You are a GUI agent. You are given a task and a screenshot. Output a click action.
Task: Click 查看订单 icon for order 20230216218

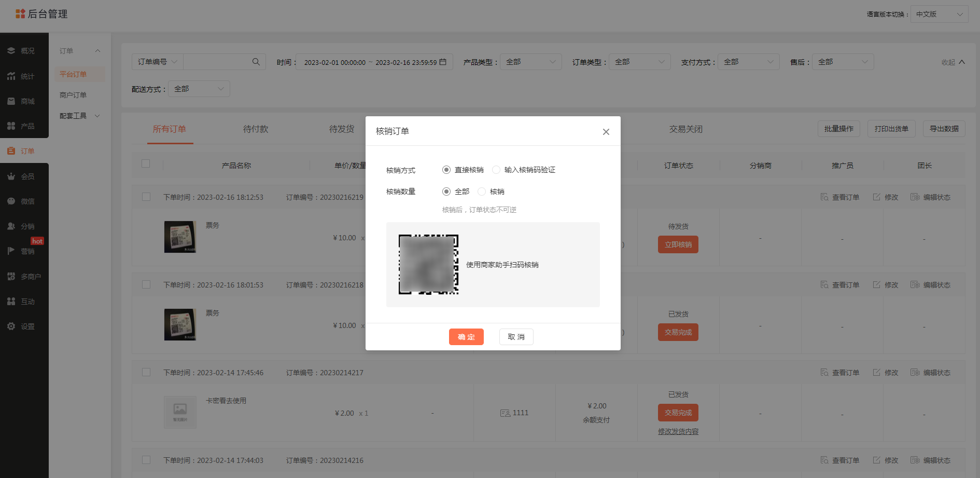(824, 285)
